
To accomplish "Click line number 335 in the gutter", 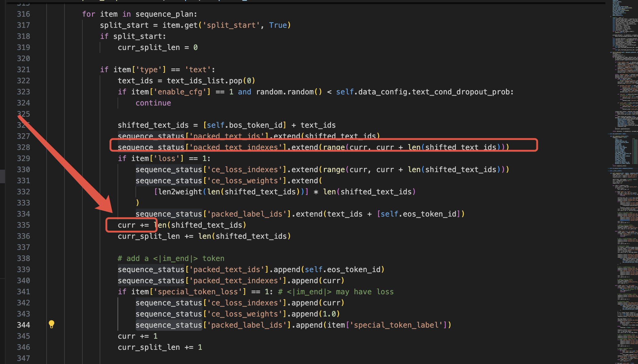I will pos(23,225).
